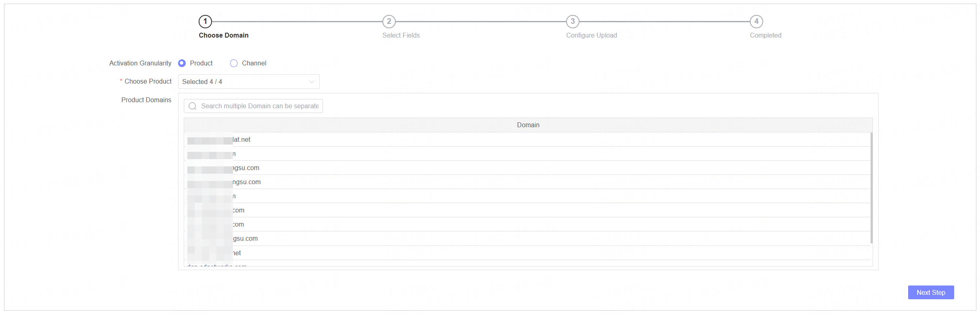Click the magnifier icon in domain search
980x315 pixels.
(193, 106)
